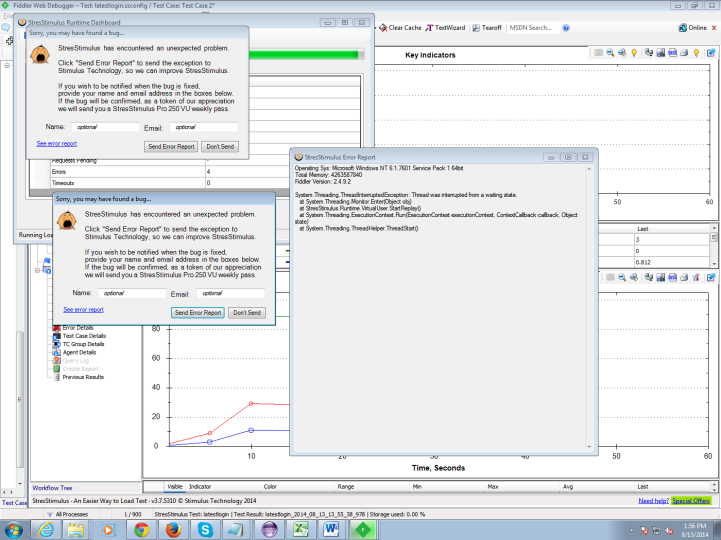Select Error Details in workflow tree

(x=78, y=327)
